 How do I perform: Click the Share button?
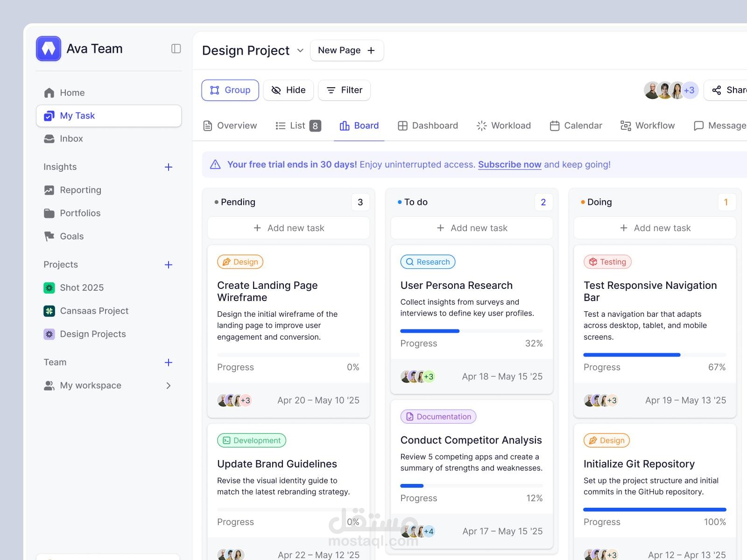726,90
